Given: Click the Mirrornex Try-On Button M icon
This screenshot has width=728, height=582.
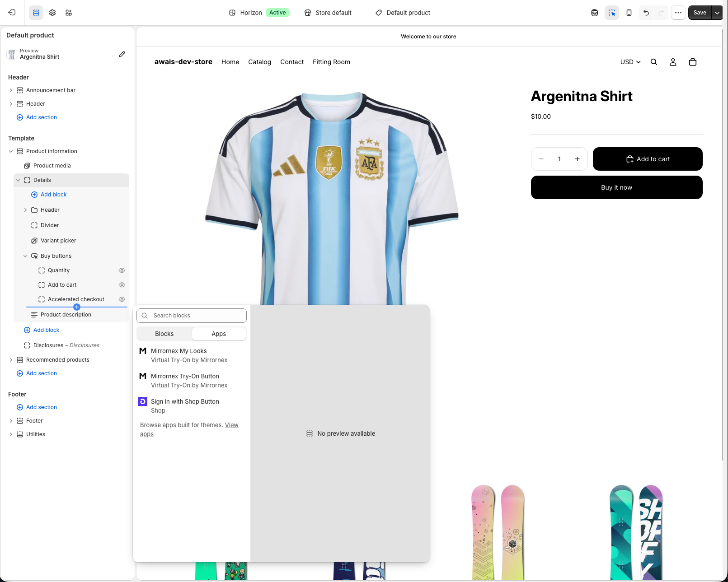Looking at the screenshot, I should [143, 376].
